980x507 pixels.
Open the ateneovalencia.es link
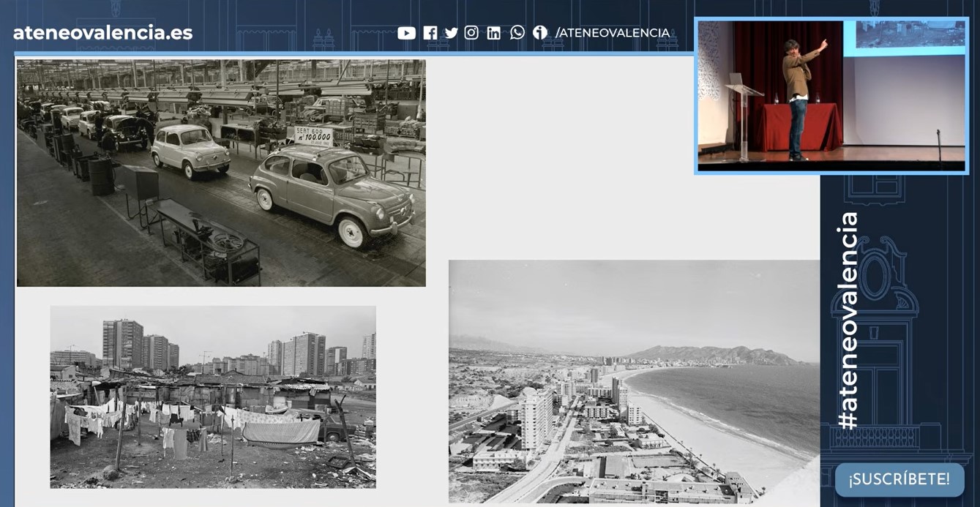click(x=103, y=32)
